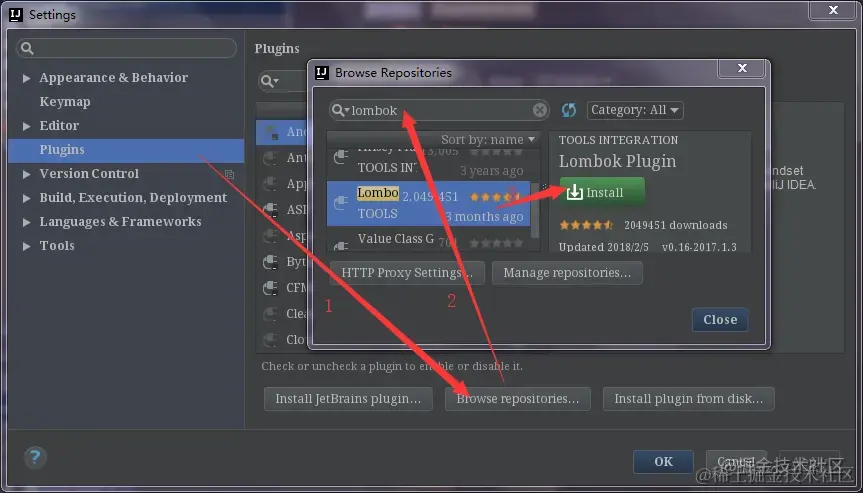This screenshot has width=863, height=493.
Task: Click the Settings search field
Action: point(127,48)
